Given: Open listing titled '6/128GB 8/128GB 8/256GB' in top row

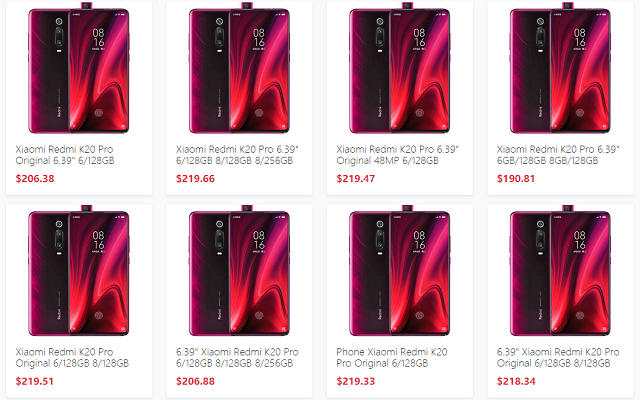Looking at the screenshot, I should [237, 155].
